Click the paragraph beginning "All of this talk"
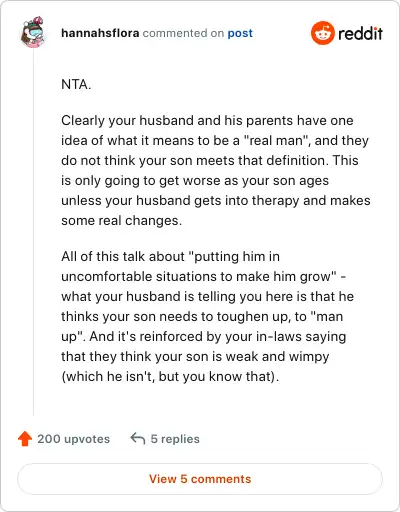This screenshot has height=512, width=400. click(x=207, y=316)
